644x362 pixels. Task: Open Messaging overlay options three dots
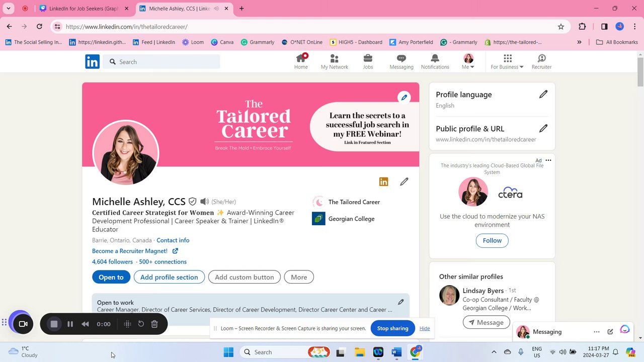pyautogui.click(x=597, y=332)
